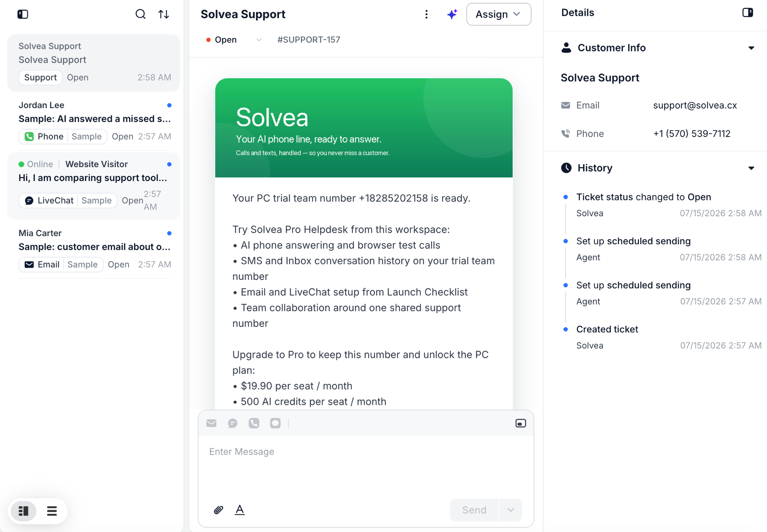The width and height of the screenshot is (767, 532).
Task: Open Mia Carter email conversation
Action: tap(94, 249)
